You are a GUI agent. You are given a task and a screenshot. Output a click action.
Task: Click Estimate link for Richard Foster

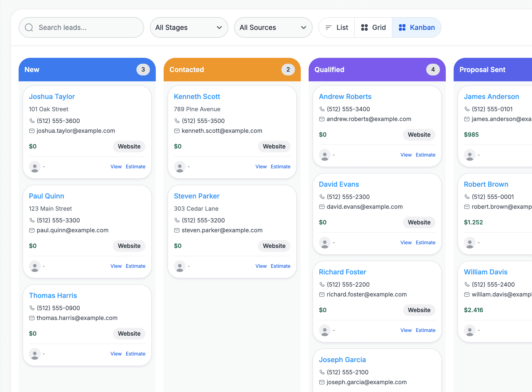[425, 330]
